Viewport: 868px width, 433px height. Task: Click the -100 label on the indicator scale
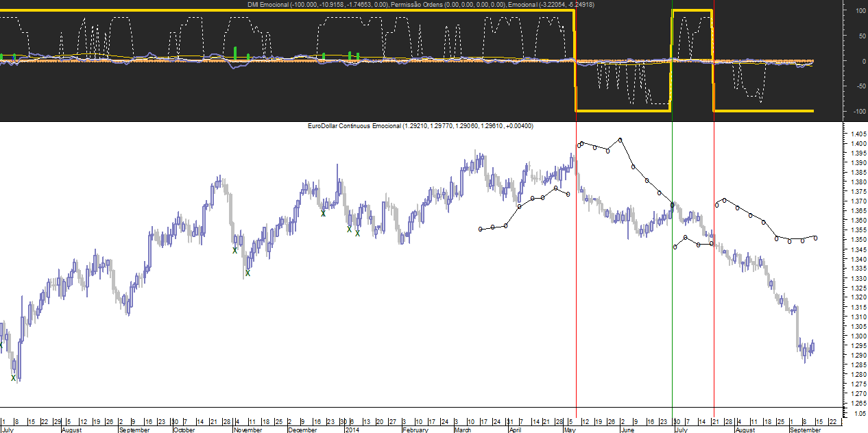(x=859, y=111)
